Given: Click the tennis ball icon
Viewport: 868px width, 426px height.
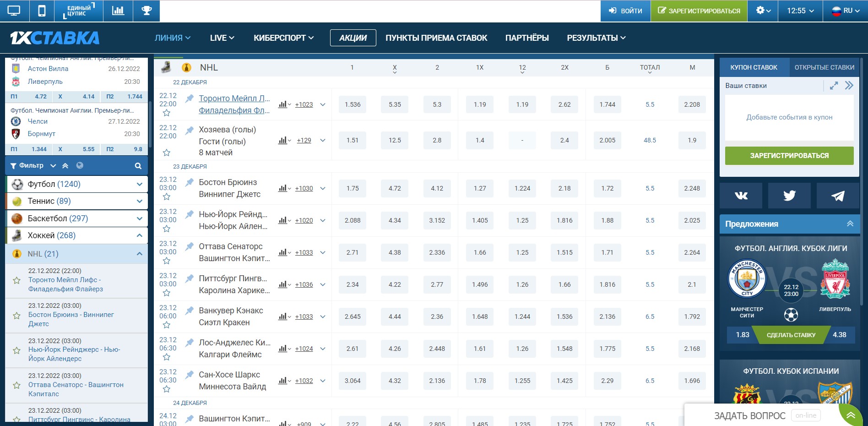Looking at the screenshot, I should point(17,201).
